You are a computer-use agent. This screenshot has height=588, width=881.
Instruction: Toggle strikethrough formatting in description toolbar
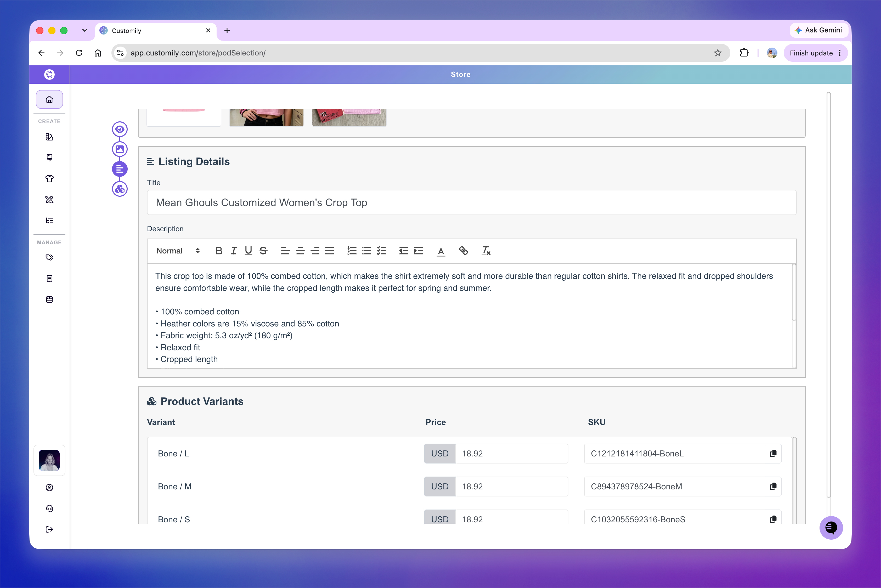263,251
